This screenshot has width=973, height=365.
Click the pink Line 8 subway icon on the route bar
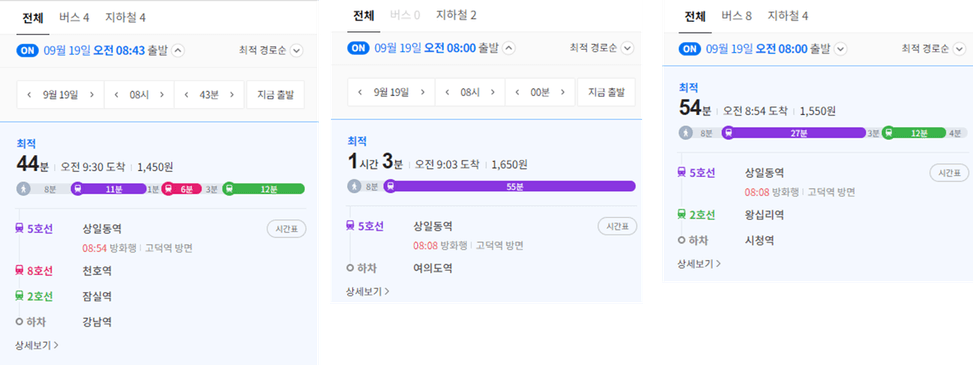click(168, 189)
